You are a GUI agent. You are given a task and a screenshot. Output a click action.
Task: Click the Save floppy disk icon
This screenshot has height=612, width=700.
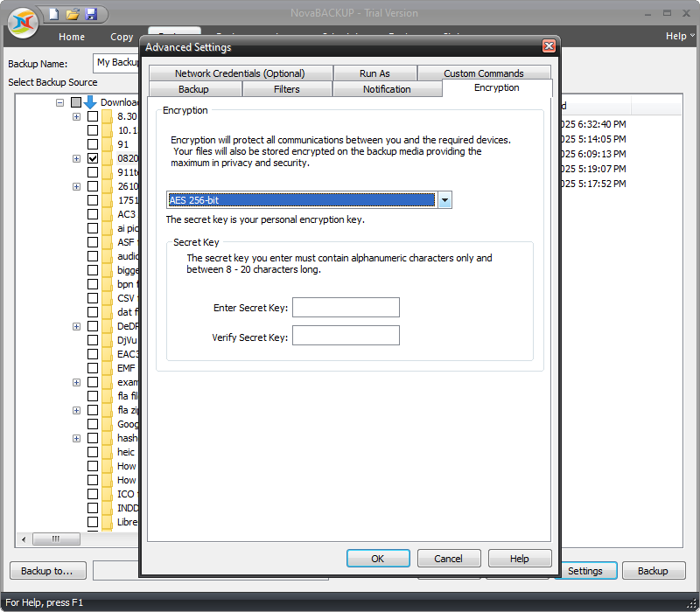tap(91, 14)
